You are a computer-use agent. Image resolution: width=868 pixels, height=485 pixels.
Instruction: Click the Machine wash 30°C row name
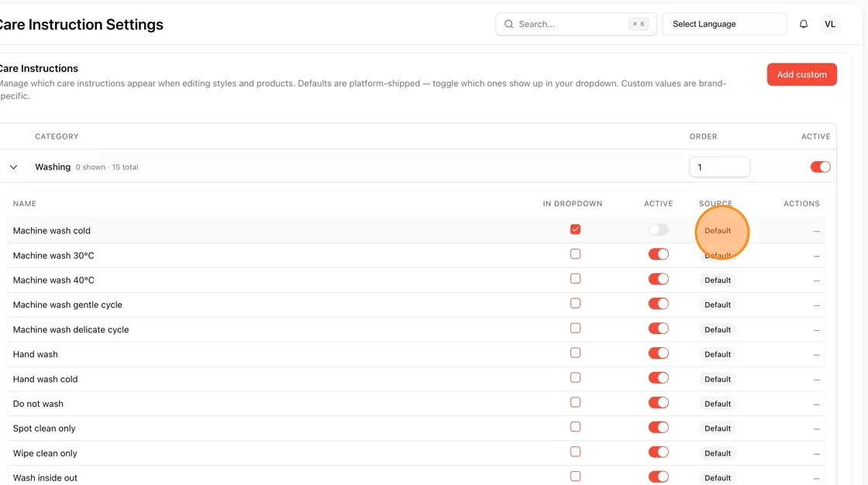[53, 255]
